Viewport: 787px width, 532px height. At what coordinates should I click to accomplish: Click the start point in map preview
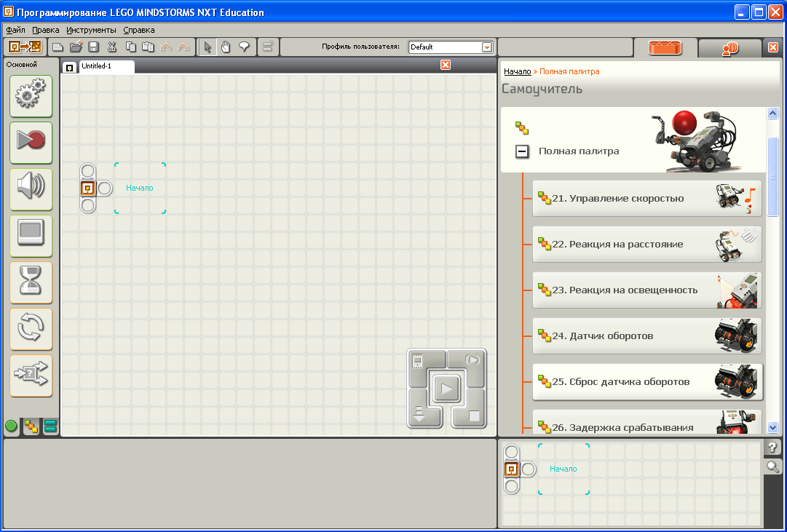[511, 469]
